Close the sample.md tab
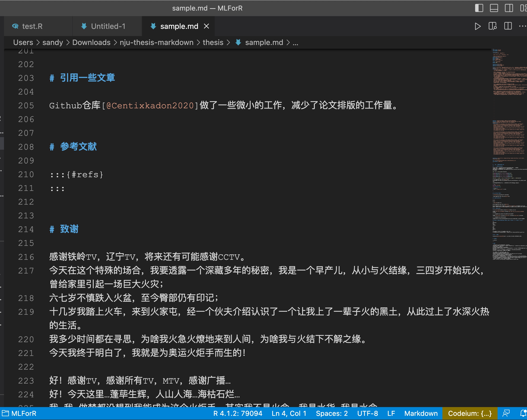This screenshot has width=527, height=420. pyautogui.click(x=207, y=26)
